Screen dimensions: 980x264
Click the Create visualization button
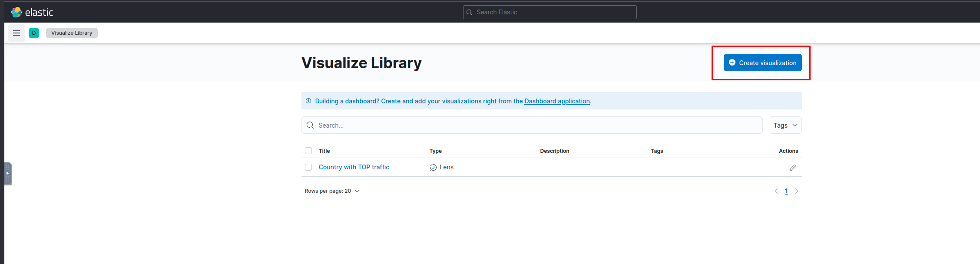[x=762, y=63]
